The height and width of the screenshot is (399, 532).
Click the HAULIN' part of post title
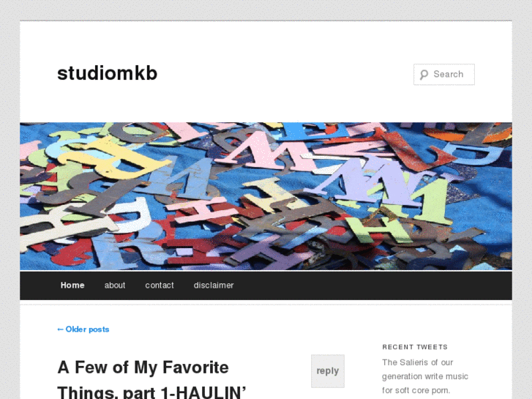tap(211, 392)
